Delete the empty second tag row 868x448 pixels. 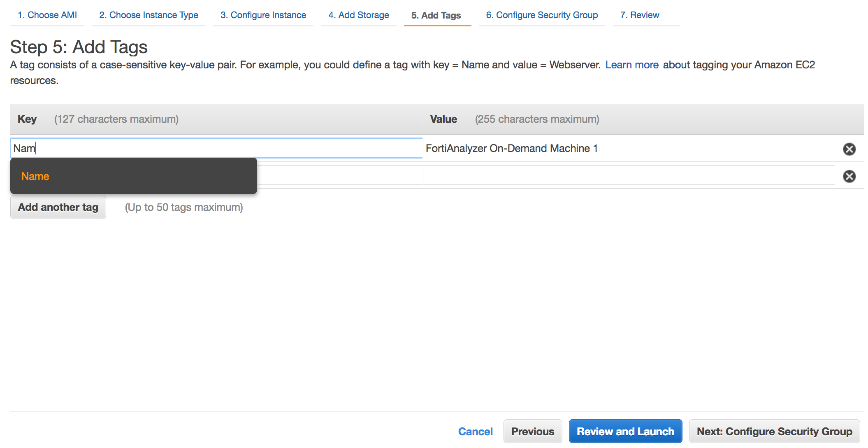[x=849, y=176]
